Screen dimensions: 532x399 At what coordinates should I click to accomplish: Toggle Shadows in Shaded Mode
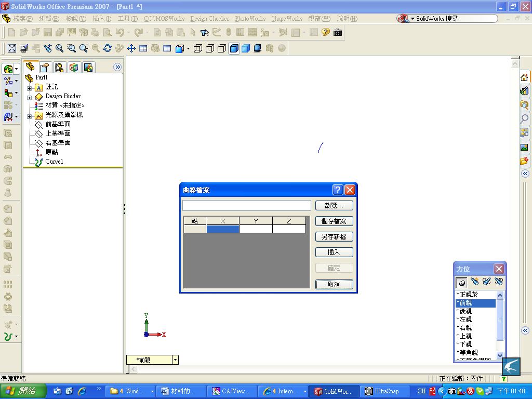(258, 48)
